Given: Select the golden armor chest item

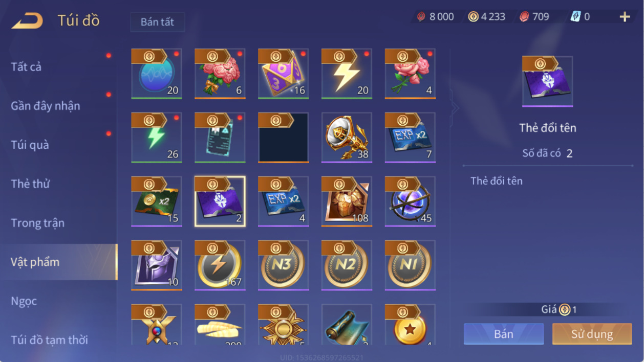Looking at the screenshot, I should coord(347,201).
